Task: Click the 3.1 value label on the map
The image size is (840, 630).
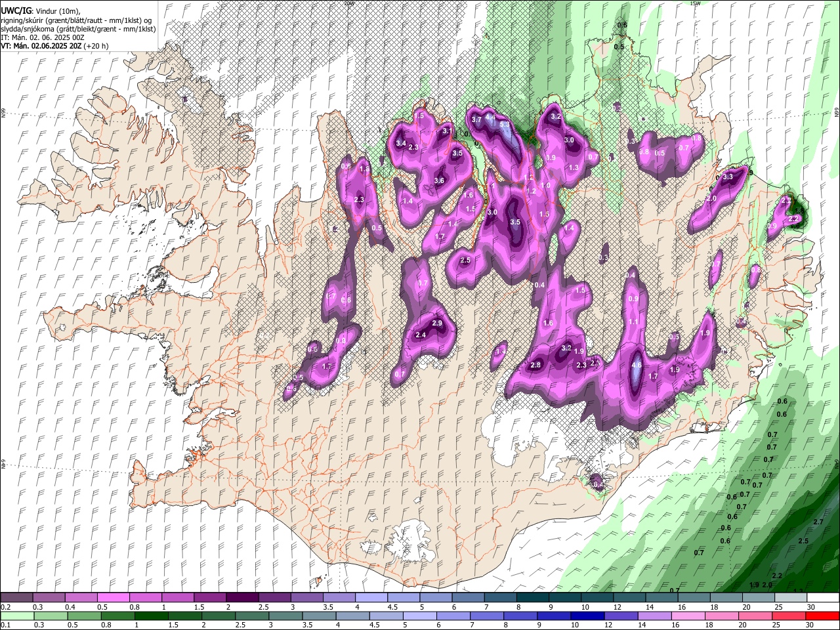Action: pyautogui.click(x=448, y=131)
